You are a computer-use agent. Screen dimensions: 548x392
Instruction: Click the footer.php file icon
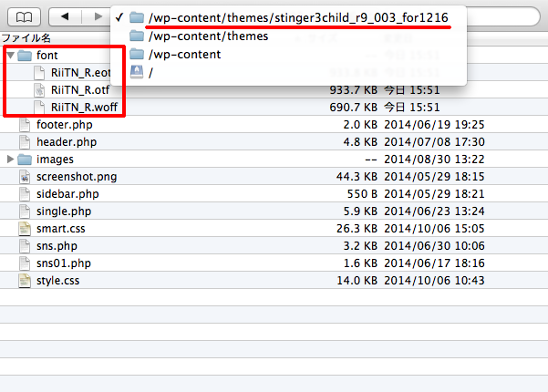(x=25, y=125)
